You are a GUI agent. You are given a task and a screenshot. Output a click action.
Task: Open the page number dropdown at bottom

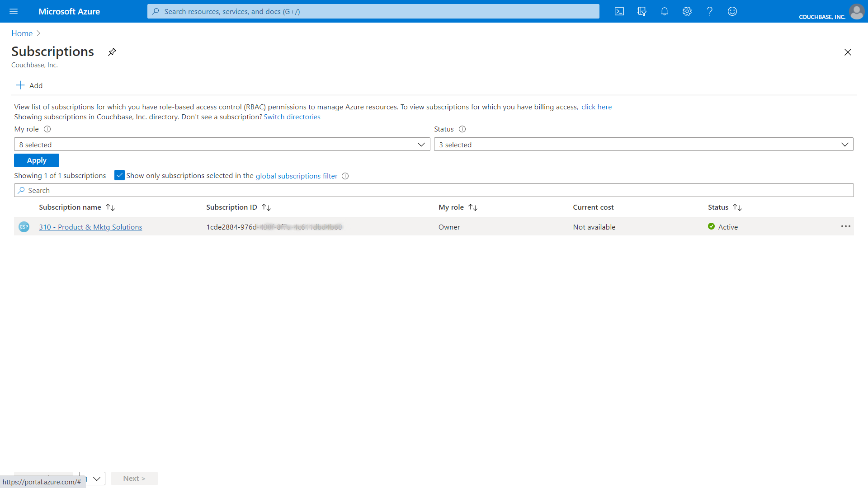point(92,479)
